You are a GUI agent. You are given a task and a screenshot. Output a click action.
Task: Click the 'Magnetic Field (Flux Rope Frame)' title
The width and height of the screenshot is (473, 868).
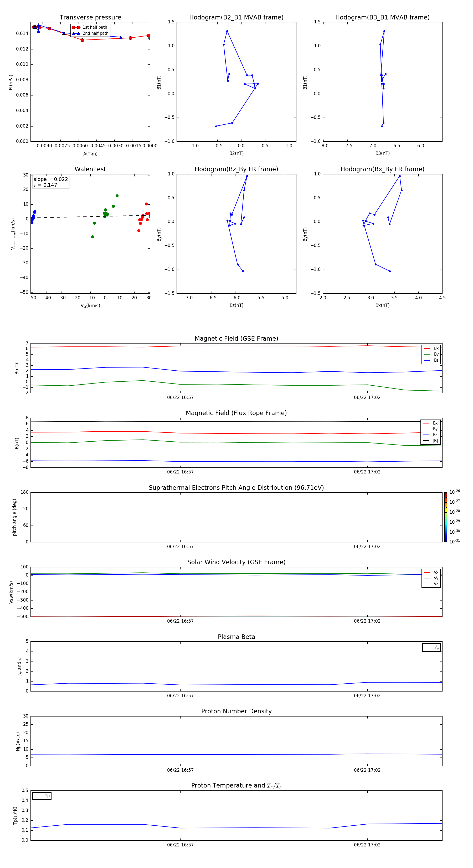[x=236, y=413]
